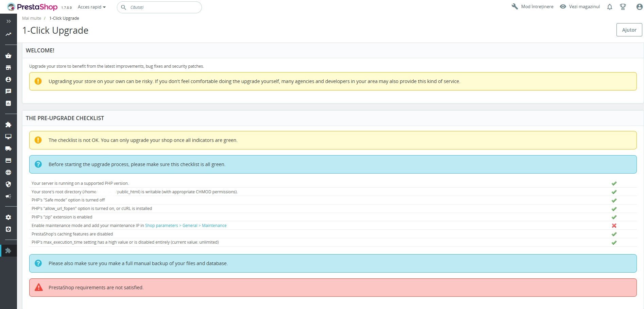Open the Shipping truck icon
644x309 pixels.
pyautogui.click(x=8, y=149)
